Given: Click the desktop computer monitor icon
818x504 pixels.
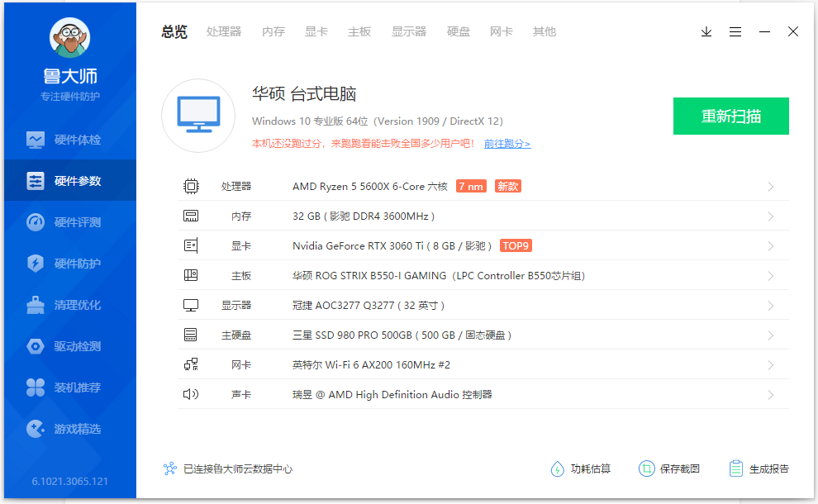Looking at the screenshot, I should (x=198, y=116).
